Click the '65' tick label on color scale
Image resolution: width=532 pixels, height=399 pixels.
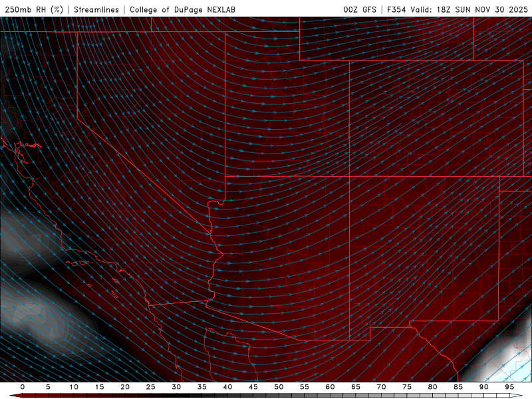click(356, 387)
